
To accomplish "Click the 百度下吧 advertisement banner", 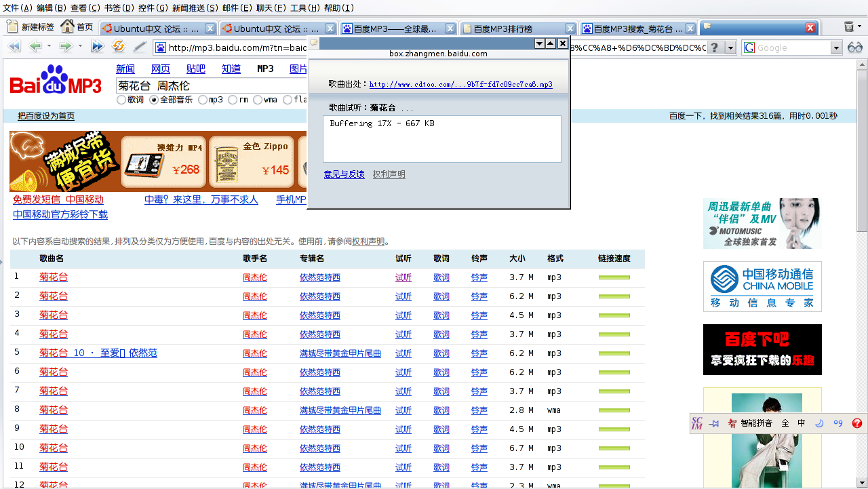I will [762, 349].
